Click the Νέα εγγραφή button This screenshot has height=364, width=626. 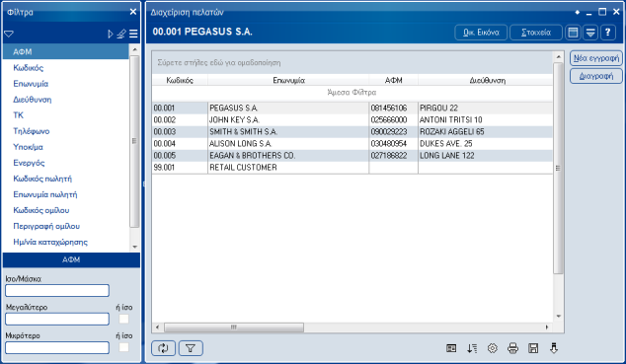[x=596, y=58]
